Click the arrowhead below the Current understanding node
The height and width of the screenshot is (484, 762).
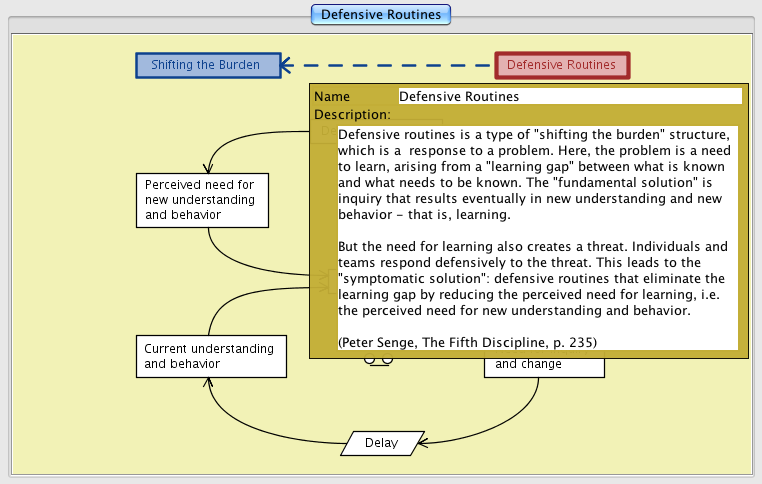[210, 384]
